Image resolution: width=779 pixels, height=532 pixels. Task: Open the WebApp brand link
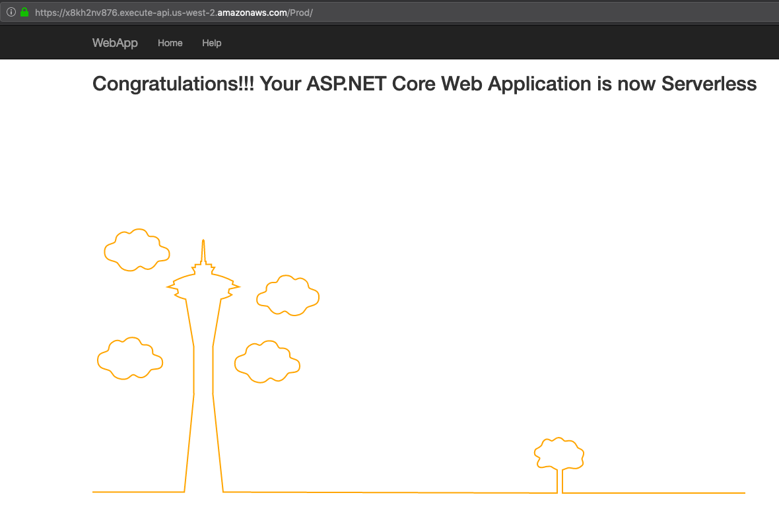pyautogui.click(x=115, y=43)
